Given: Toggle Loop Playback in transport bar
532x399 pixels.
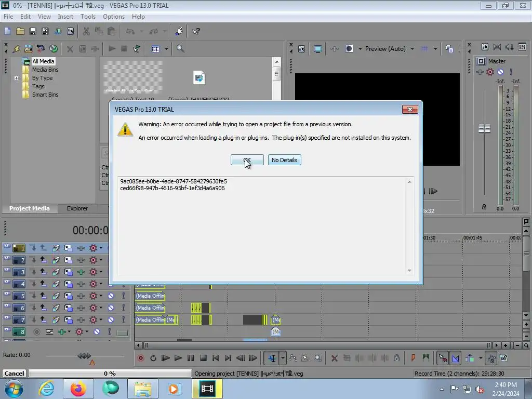Looking at the screenshot, I should coord(153,358).
